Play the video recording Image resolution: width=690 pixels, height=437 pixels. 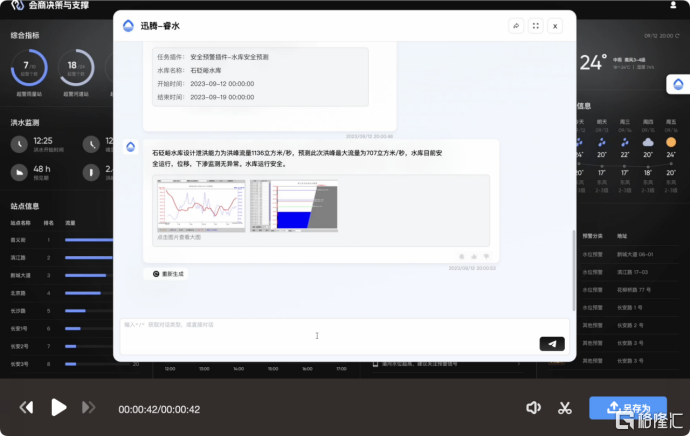[59, 407]
